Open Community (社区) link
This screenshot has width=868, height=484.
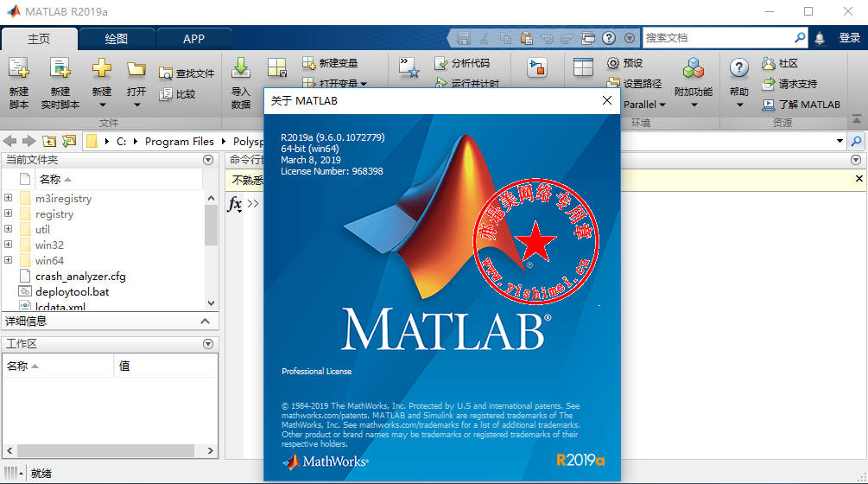point(780,63)
